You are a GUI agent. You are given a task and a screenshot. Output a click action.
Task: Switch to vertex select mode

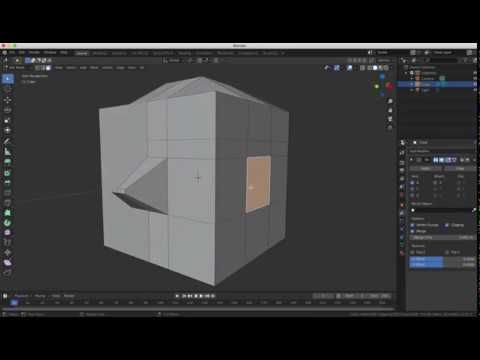coord(38,68)
